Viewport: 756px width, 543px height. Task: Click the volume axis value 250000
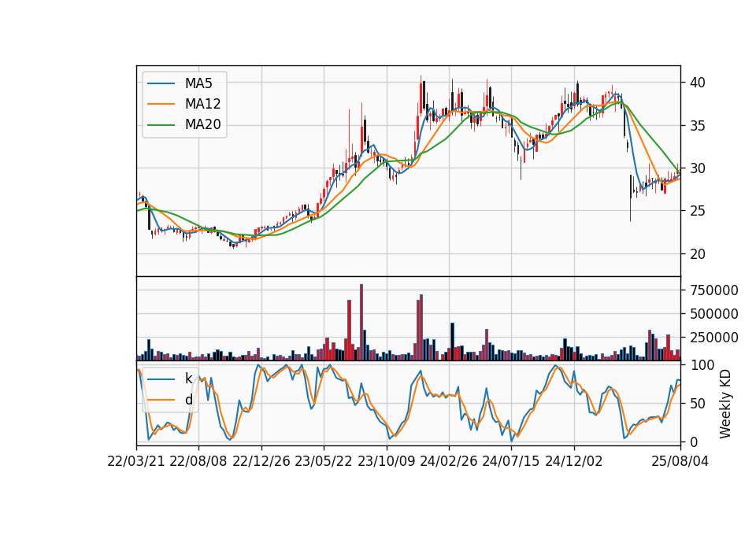click(x=714, y=338)
